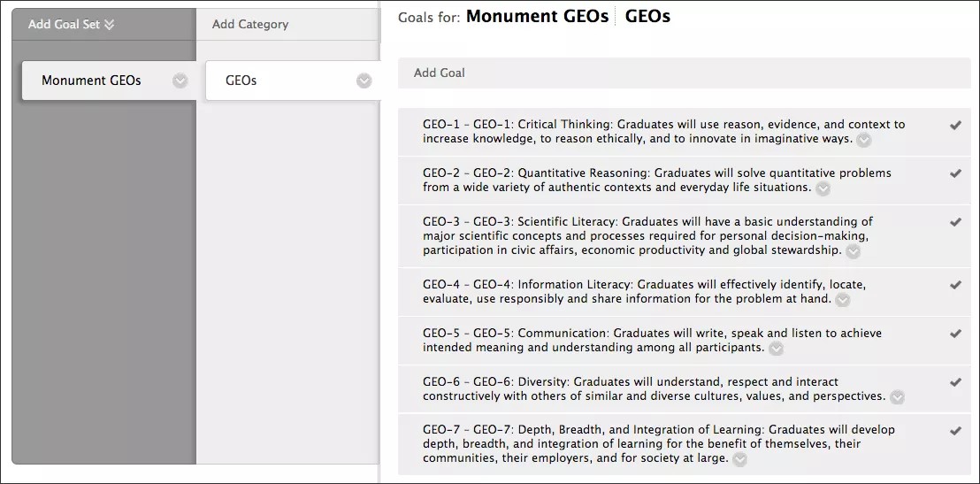Open options chevron for GEO-6 Diversity
This screenshot has height=484, width=980.
(x=898, y=397)
